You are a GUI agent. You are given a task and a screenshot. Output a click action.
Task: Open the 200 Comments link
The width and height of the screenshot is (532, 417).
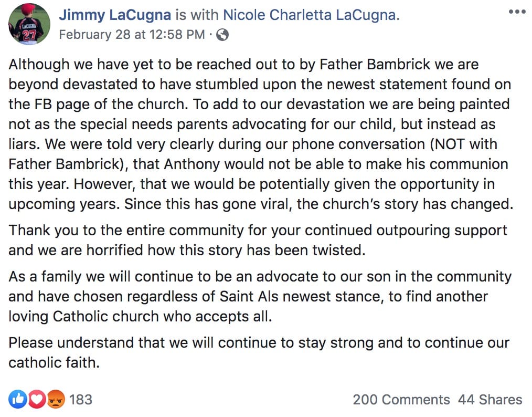click(401, 400)
